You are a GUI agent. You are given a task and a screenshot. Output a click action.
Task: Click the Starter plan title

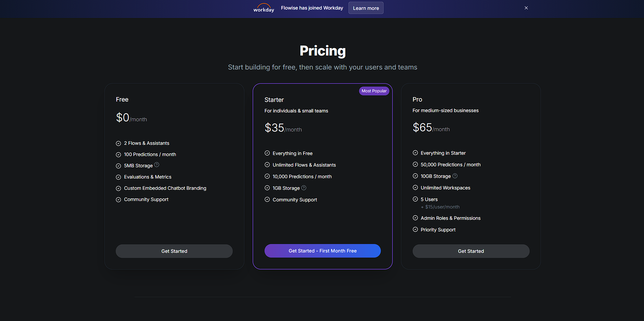274,100
